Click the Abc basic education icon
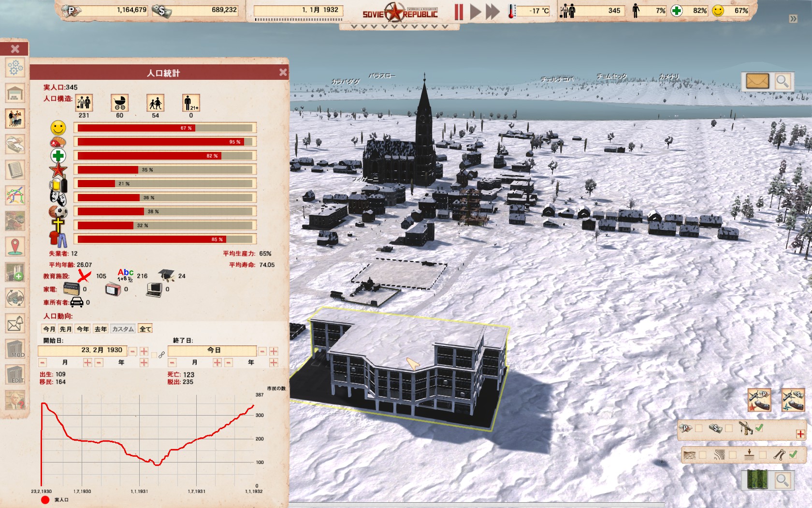This screenshot has width=812, height=508. (x=125, y=275)
